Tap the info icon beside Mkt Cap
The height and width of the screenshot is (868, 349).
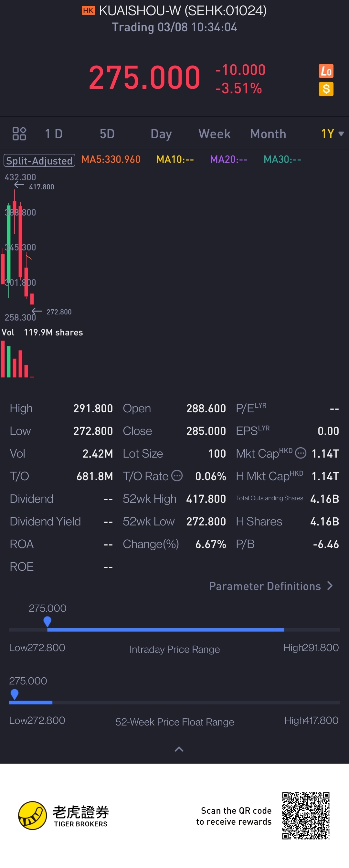(x=301, y=453)
